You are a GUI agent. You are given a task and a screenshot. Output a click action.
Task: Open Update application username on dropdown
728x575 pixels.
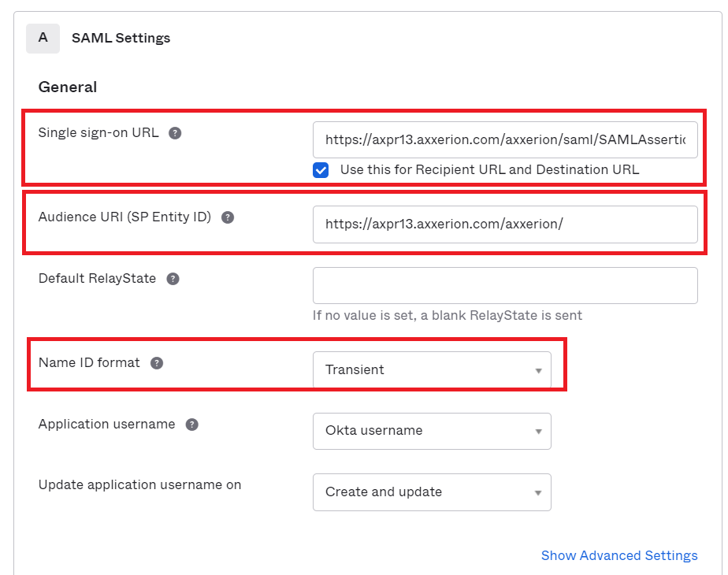pos(432,492)
